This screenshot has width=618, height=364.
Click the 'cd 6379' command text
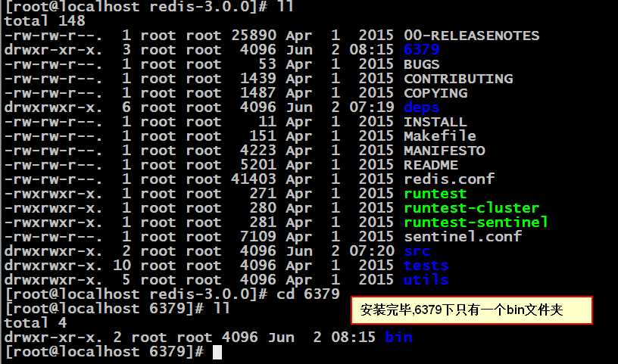[x=308, y=294]
